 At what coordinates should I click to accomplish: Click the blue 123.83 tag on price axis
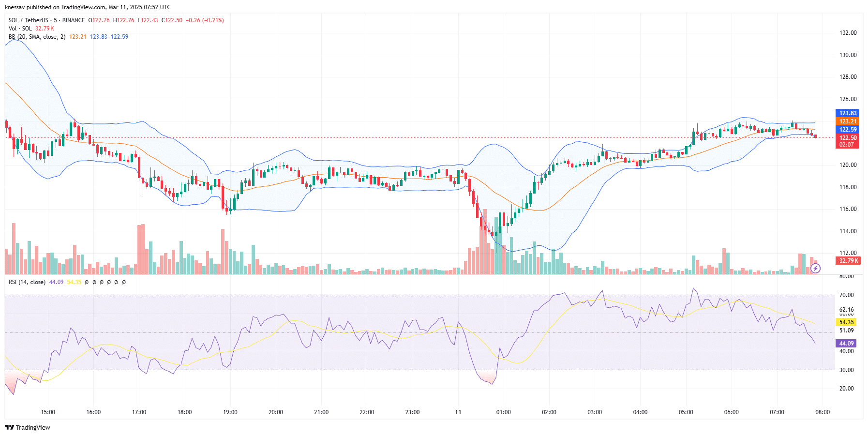coord(848,113)
